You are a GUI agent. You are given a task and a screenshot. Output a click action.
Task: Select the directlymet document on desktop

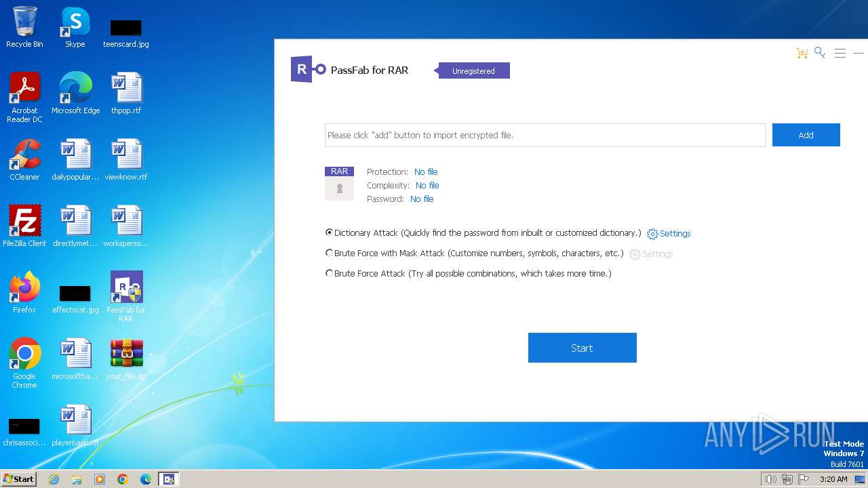click(75, 226)
